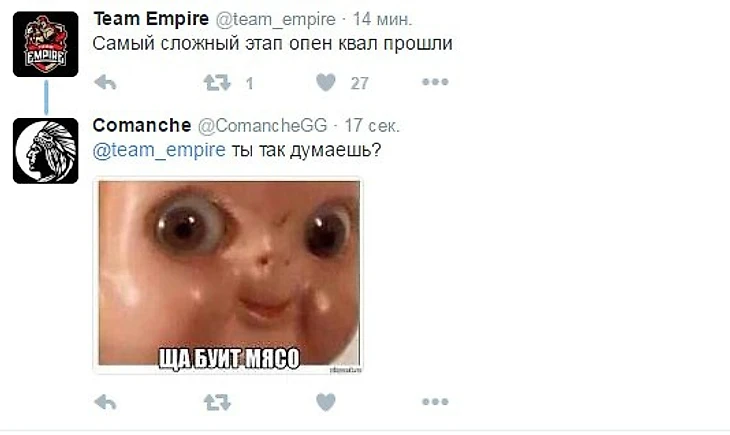Retweet the Team Empire tweet
The image size is (730, 435).
pos(217,83)
